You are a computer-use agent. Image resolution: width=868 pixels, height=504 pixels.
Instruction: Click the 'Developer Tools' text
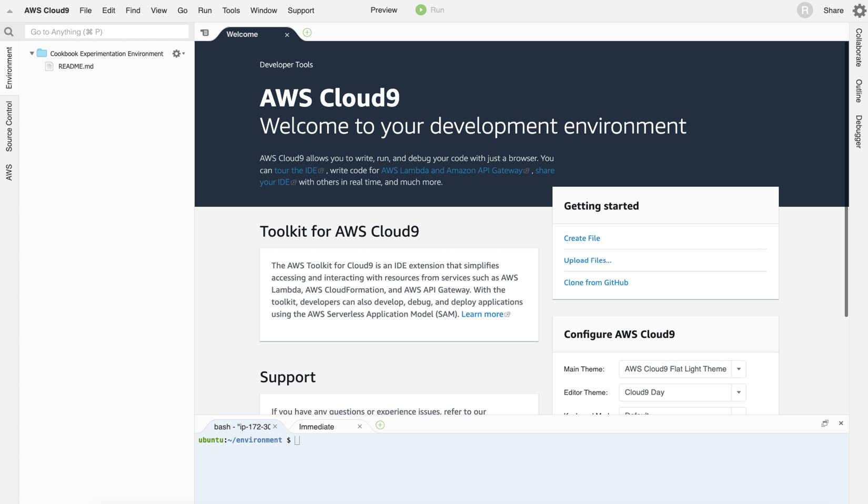tap(286, 65)
